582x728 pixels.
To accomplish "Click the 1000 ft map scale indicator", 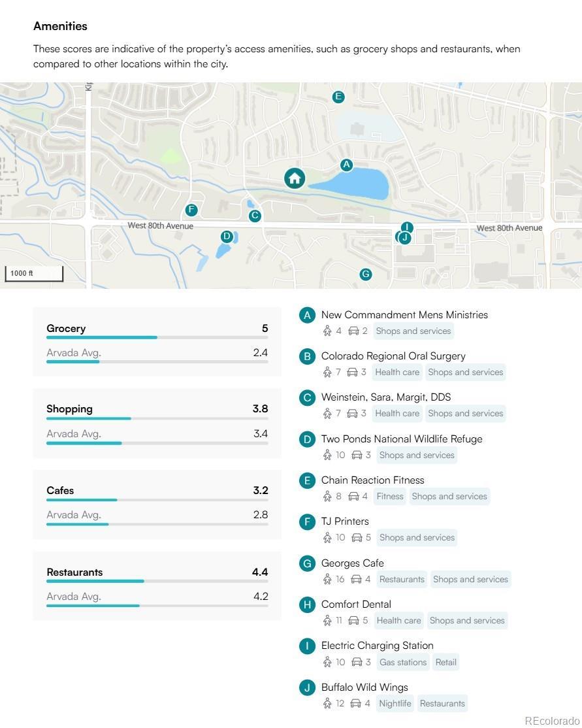I will pyautogui.click(x=35, y=274).
